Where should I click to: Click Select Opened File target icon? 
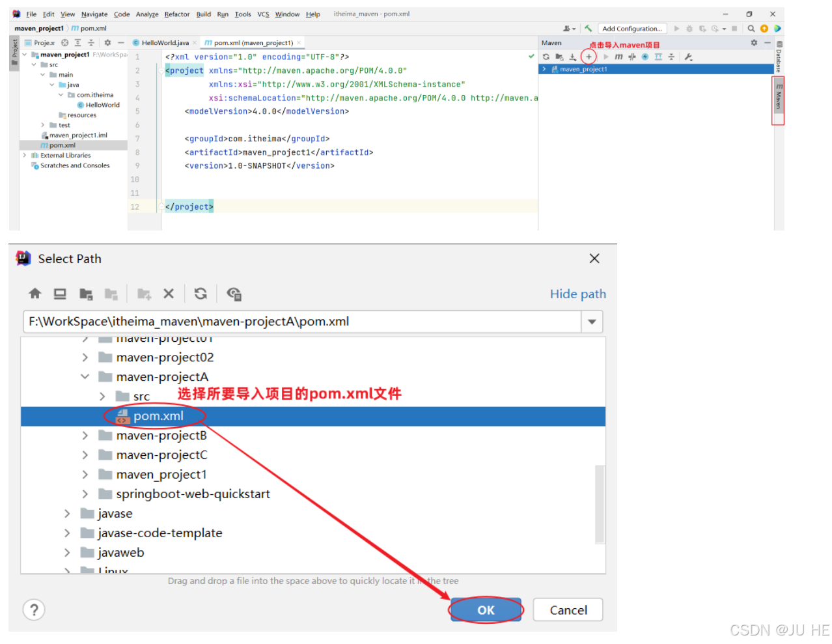point(64,42)
